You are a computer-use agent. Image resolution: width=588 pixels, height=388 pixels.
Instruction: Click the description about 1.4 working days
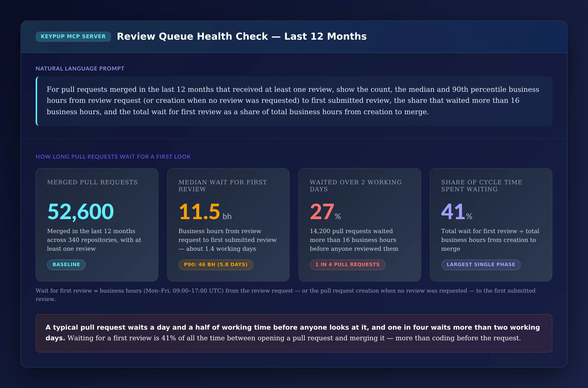(x=227, y=240)
